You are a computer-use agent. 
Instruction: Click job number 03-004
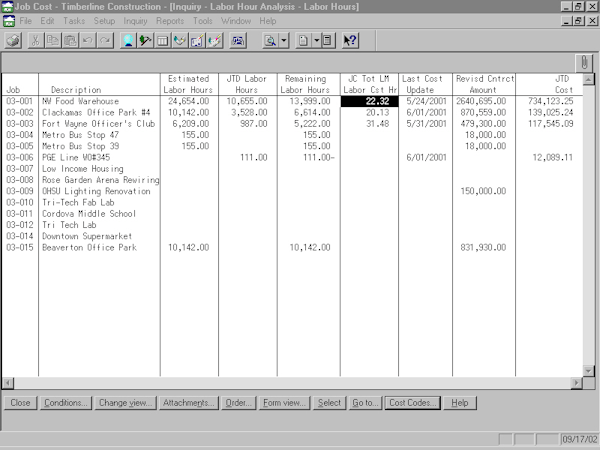pos(20,135)
